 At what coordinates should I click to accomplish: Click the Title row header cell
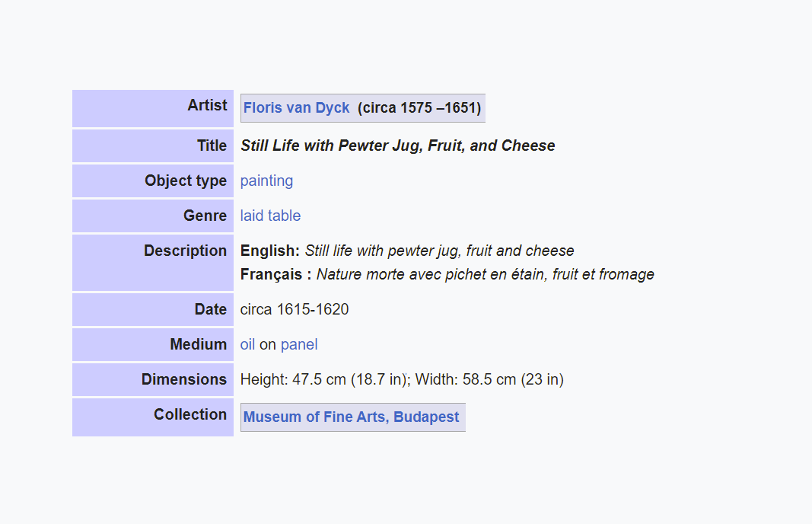click(153, 145)
